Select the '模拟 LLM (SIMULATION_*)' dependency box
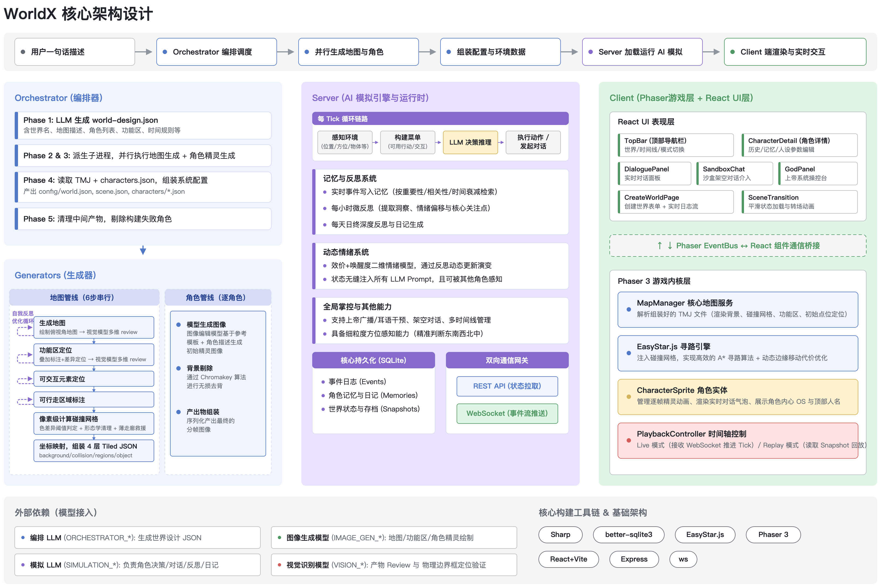This screenshot has width=881, height=588. click(x=137, y=565)
